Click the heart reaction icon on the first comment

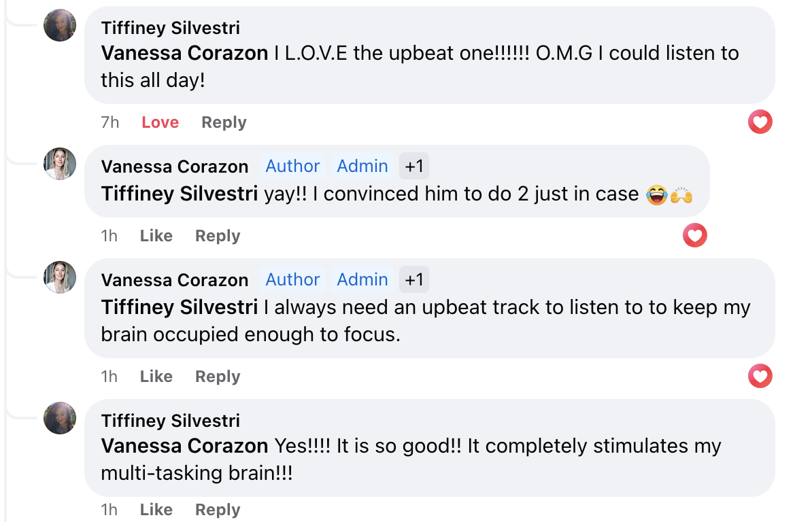point(760,122)
